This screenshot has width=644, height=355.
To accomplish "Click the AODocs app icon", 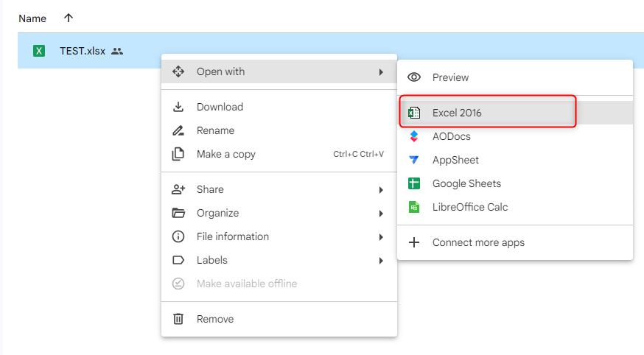I will click(414, 136).
